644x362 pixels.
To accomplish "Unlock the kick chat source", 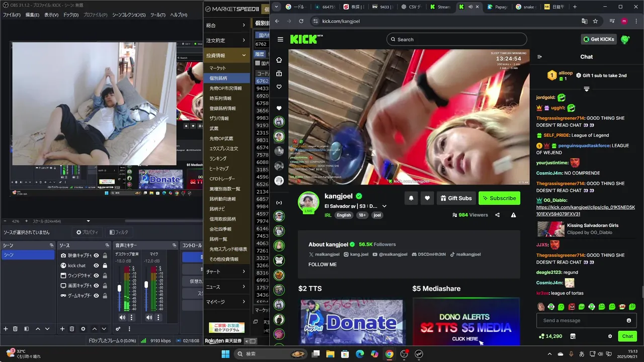I will point(105,265).
